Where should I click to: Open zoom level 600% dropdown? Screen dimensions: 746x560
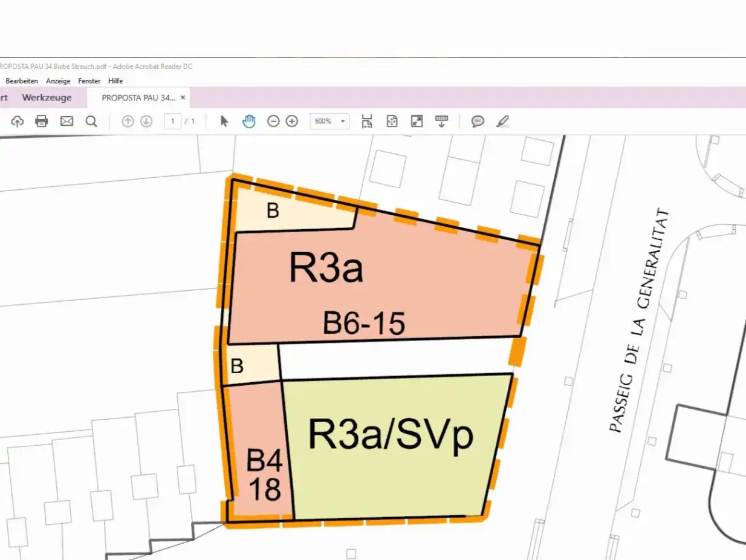(x=329, y=122)
